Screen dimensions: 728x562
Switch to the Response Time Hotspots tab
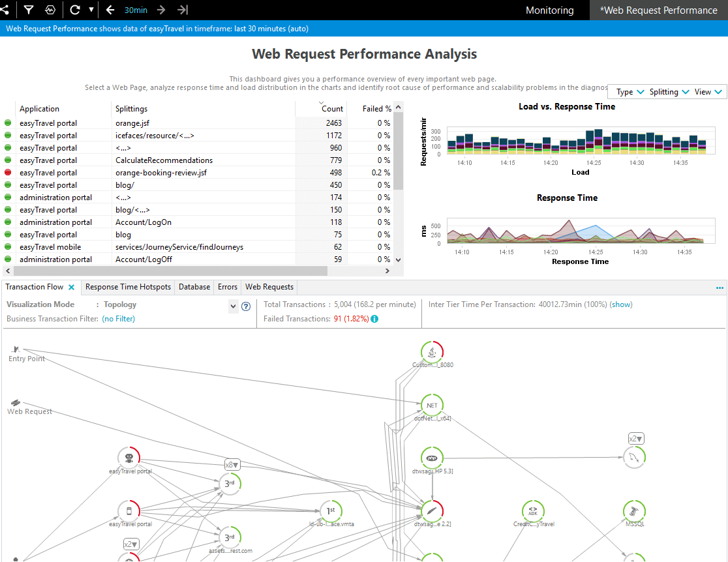point(128,287)
